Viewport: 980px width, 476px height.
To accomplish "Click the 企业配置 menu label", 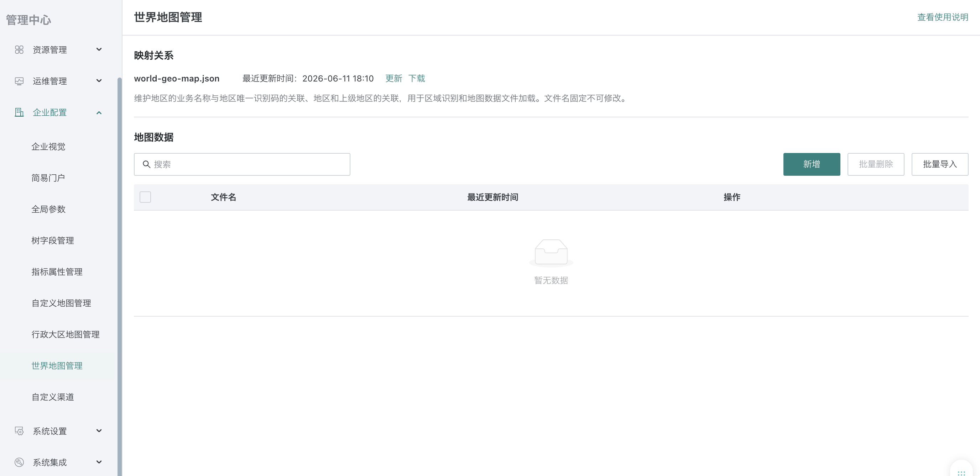I will [x=50, y=112].
